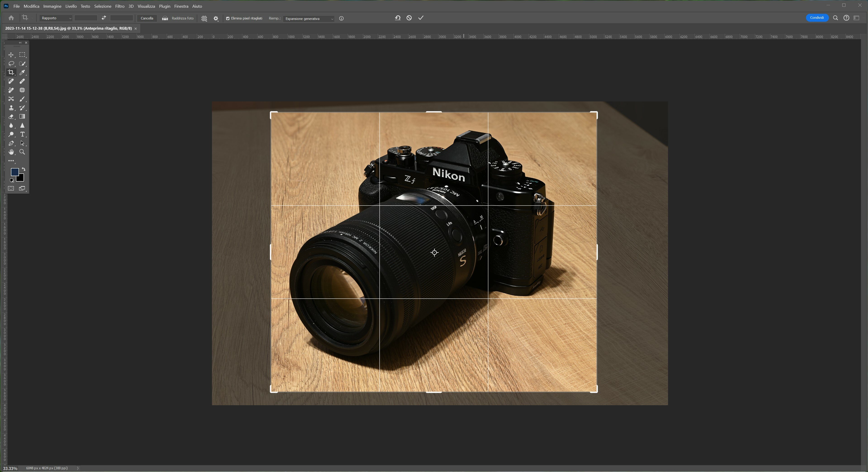Click the Condividi share button
868x472 pixels.
pyautogui.click(x=817, y=18)
